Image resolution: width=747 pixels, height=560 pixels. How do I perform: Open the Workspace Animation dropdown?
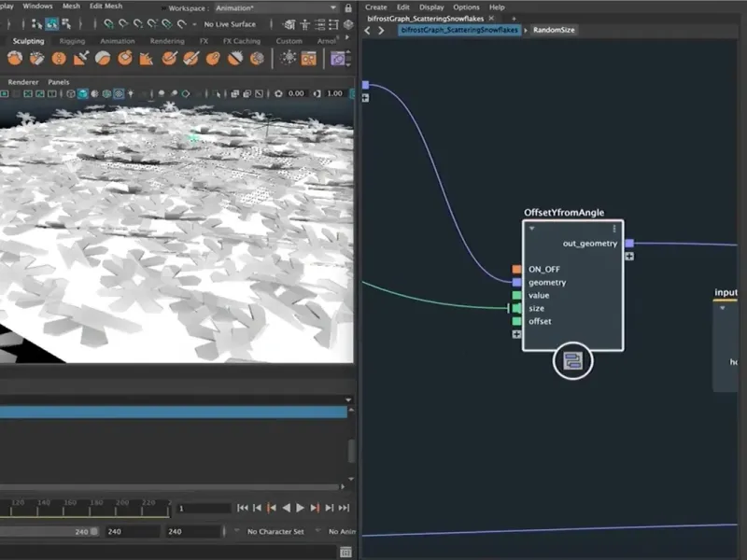pyautogui.click(x=270, y=8)
